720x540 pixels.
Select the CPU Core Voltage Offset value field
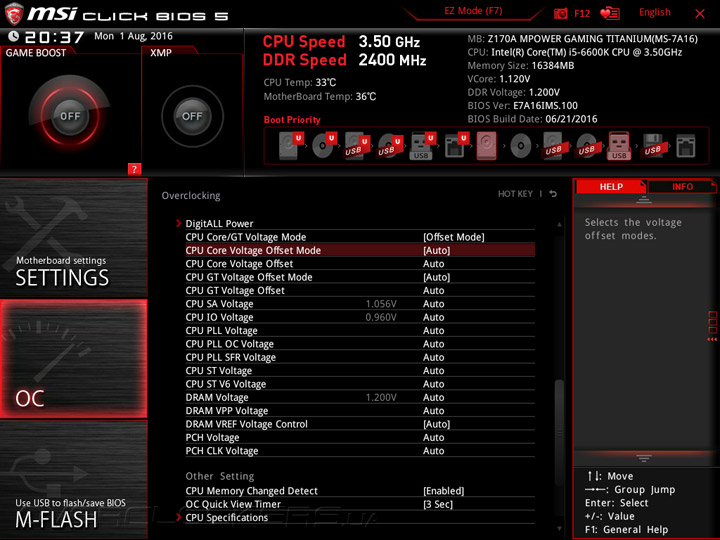click(433, 264)
